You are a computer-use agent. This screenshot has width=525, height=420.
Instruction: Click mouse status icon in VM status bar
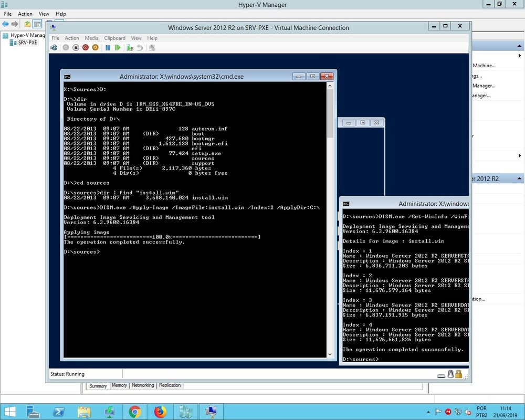[450, 374]
